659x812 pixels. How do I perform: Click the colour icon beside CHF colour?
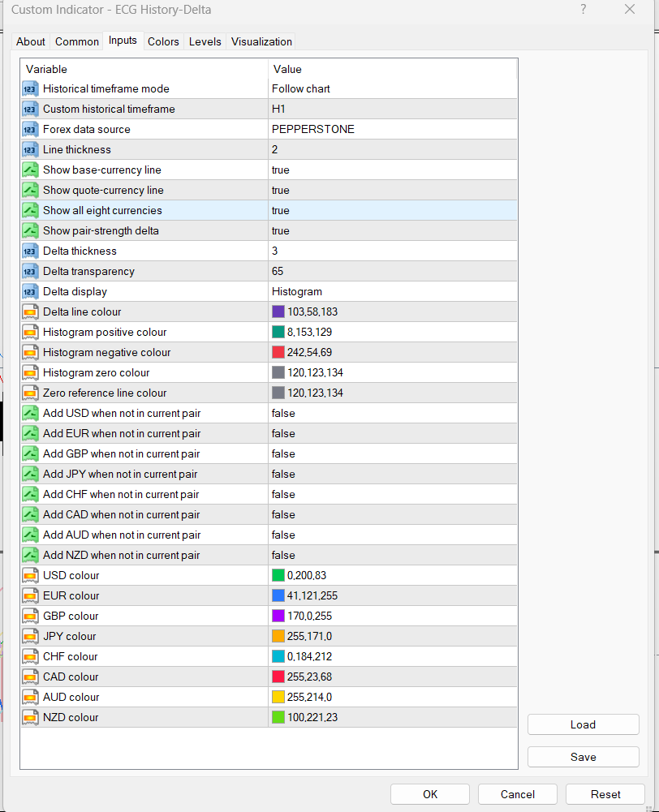pyautogui.click(x=30, y=656)
